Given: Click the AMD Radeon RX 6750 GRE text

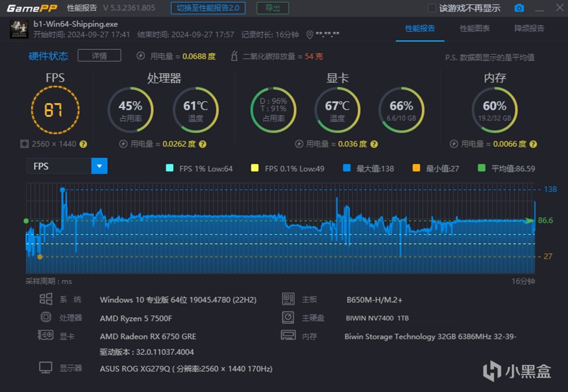Looking at the screenshot, I should click(148, 336).
